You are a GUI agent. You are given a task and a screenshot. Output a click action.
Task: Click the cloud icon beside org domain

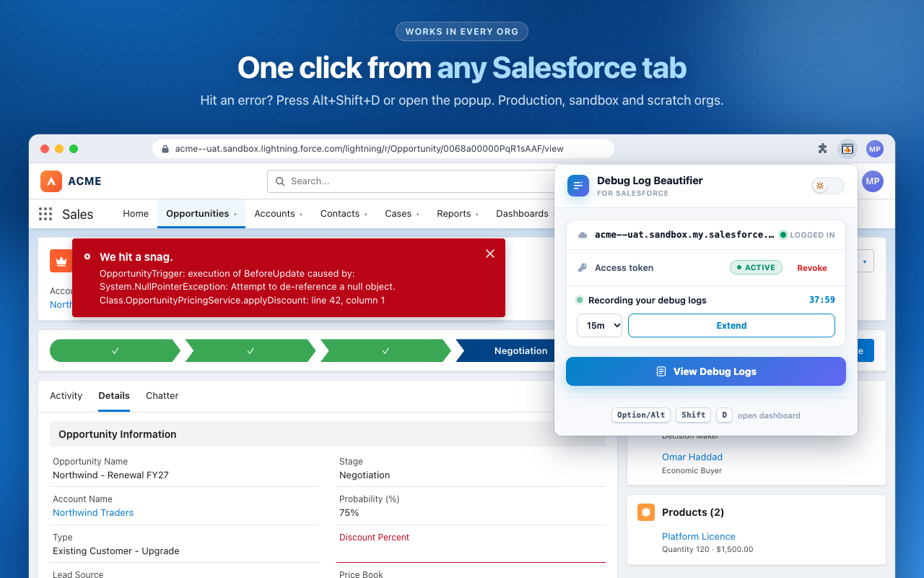[x=583, y=235]
